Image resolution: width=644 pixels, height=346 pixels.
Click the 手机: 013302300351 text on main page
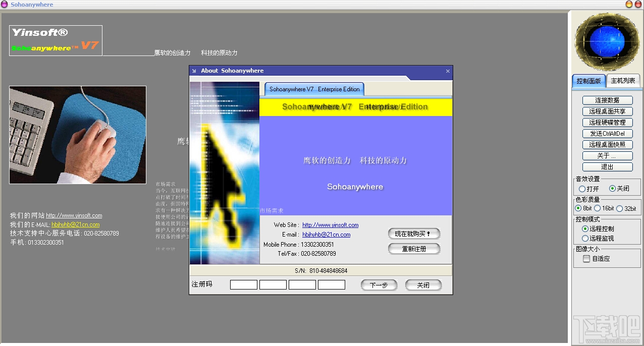coord(37,243)
